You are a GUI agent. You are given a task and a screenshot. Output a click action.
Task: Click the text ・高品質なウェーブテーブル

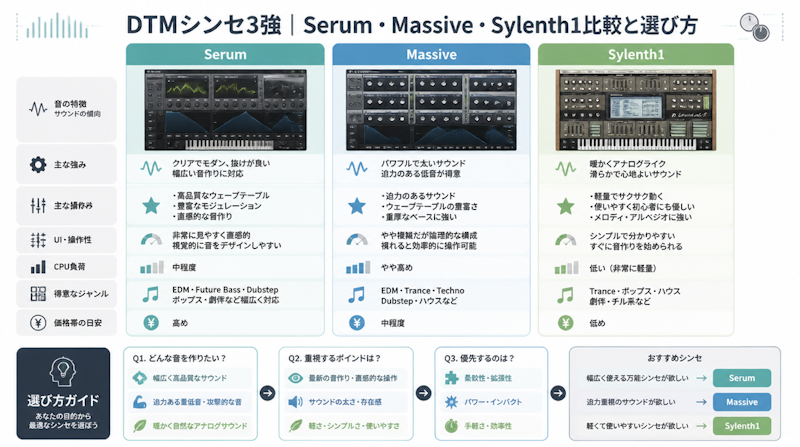(220, 195)
